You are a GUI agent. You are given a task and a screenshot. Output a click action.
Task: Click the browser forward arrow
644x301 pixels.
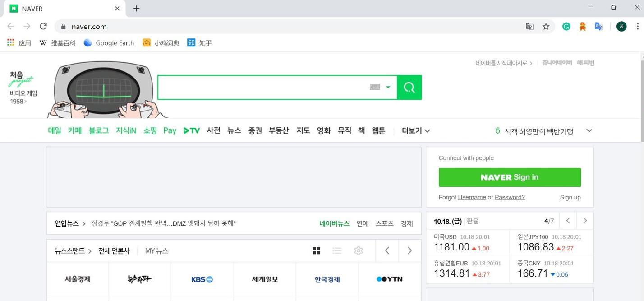point(27,26)
